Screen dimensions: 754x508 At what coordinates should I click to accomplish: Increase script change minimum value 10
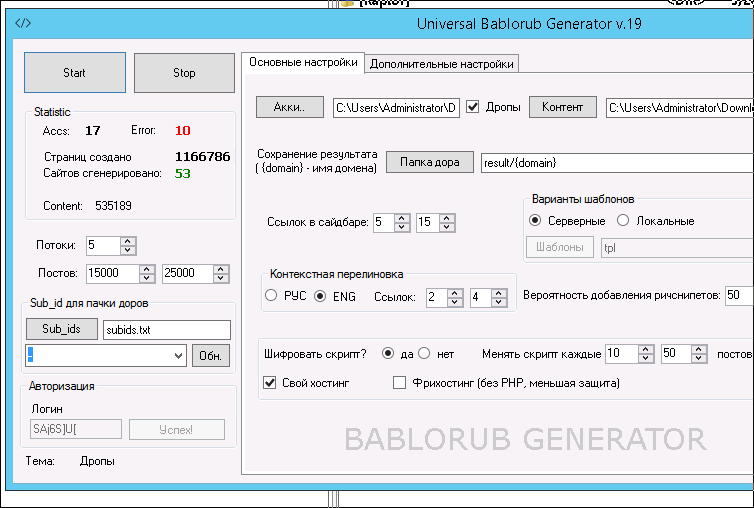645,349
